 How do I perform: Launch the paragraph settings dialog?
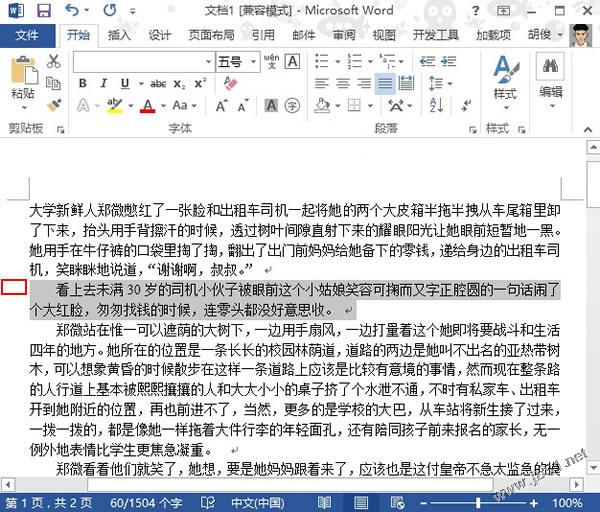point(473,130)
